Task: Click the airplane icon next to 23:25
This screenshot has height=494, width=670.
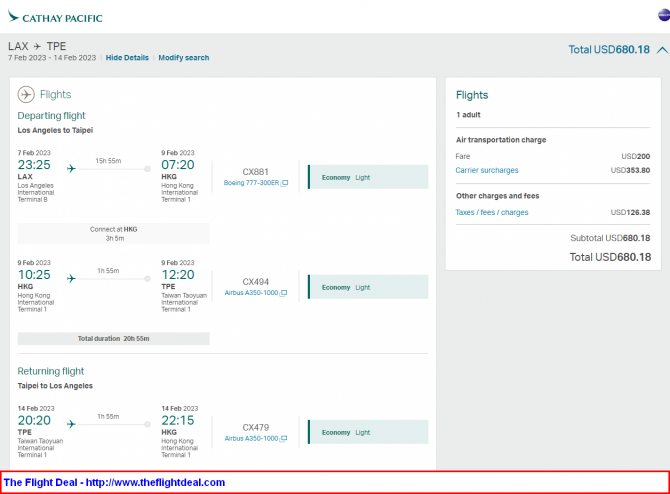Action: tap(71, 169)
